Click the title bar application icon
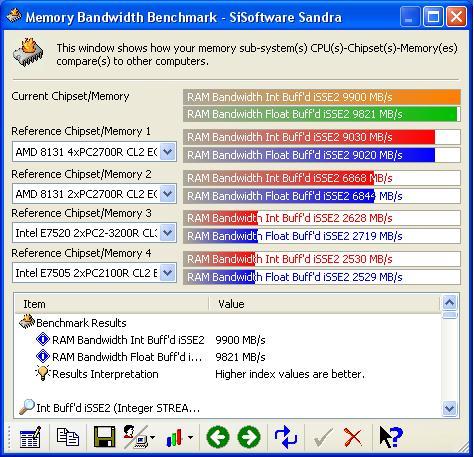The height and width of the screenshot is (457, 474). click(x=14, y=15)
